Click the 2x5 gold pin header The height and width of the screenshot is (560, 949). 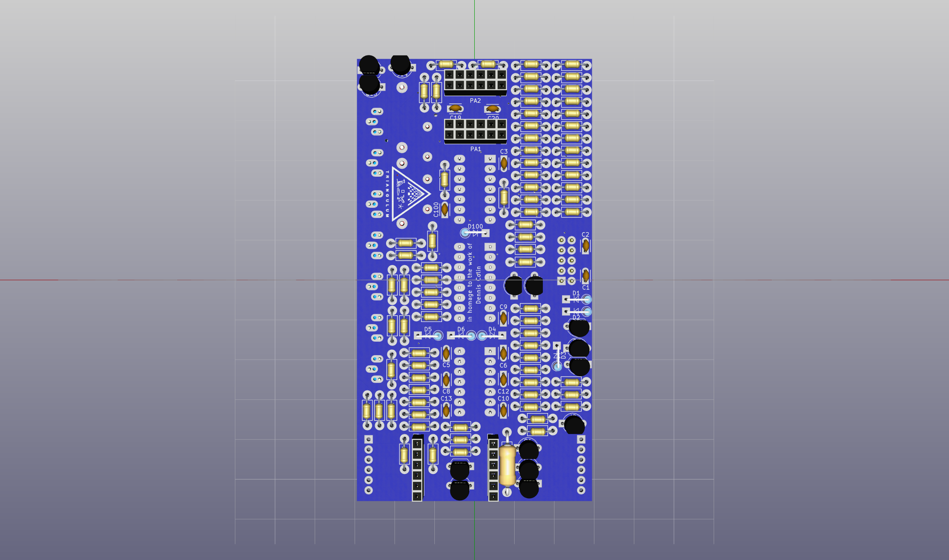tap(566, 261)
